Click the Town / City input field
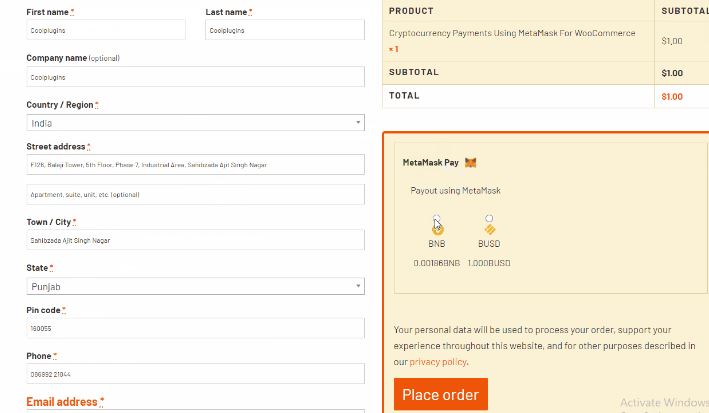This screenshot has width=709, height=413. (195, 240)
